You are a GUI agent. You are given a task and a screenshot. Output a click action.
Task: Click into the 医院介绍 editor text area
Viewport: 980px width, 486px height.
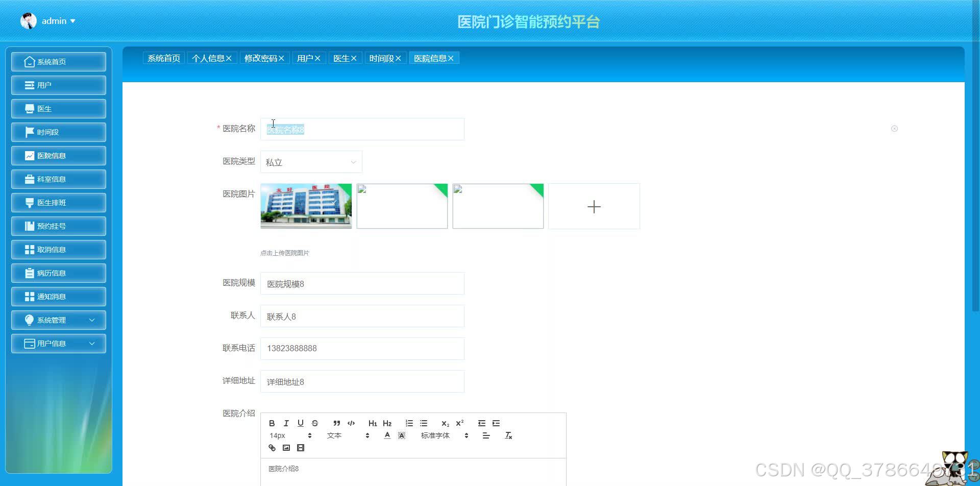click(x=413, y=472)
